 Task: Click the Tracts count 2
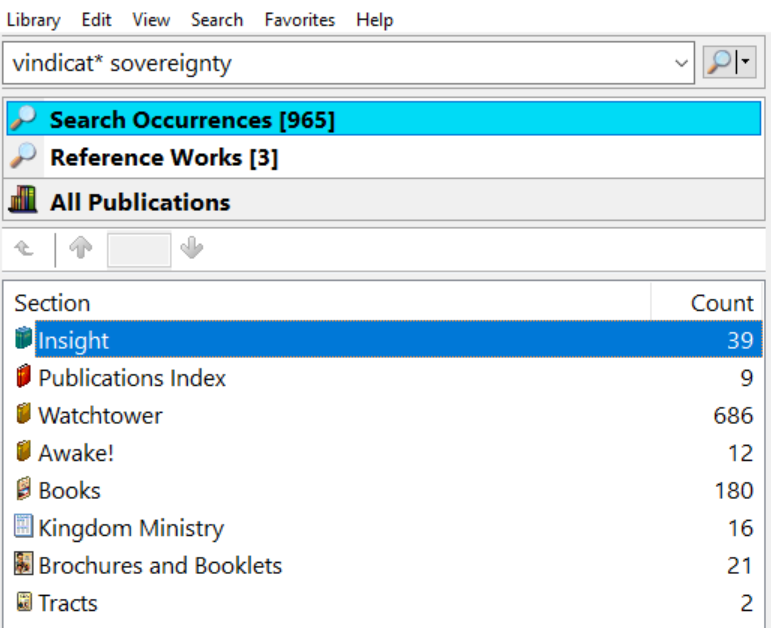[746, 603]
